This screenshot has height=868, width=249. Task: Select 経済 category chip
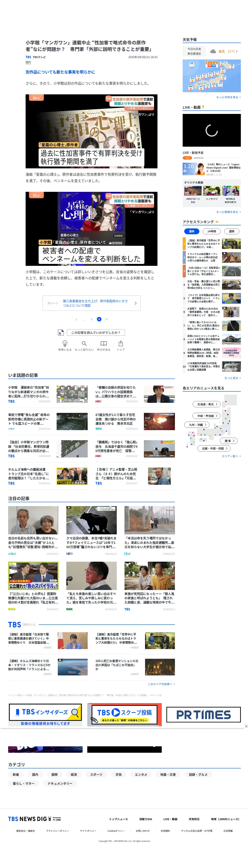pyautogui.click(x=74, y=775)
